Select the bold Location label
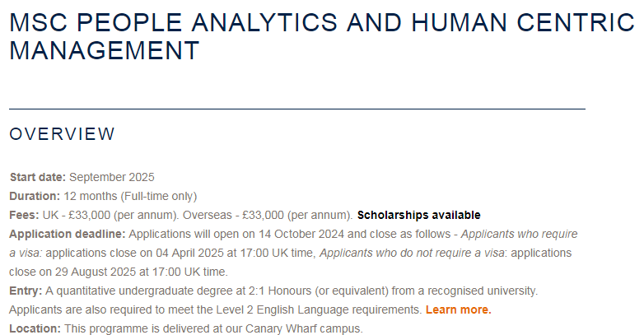This screenshot has height=335, width=644. tap(35, 328)
